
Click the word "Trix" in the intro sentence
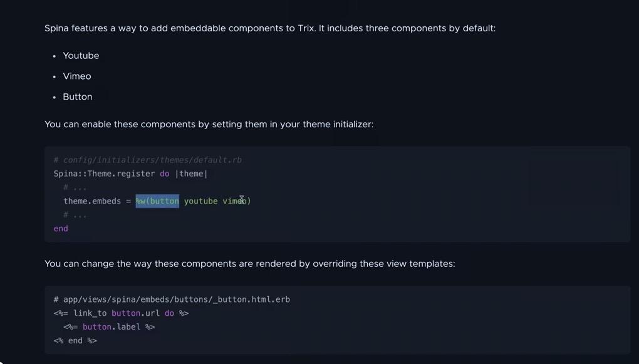pos(305,29)
